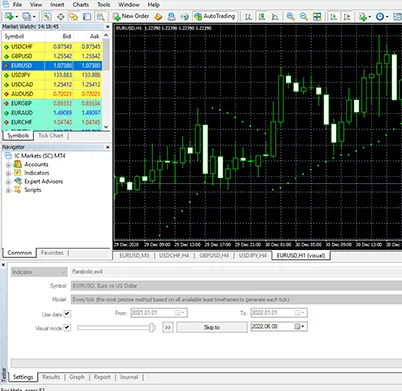Open the Periods clock toolbar icon
This screenshot has height=391, width=402.
[381, 16]
